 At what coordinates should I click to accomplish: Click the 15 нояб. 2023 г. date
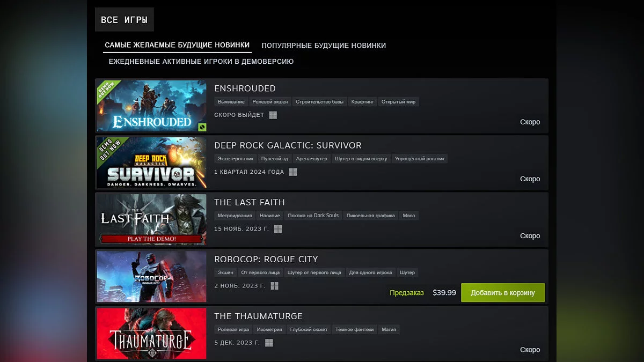point(241,229)
